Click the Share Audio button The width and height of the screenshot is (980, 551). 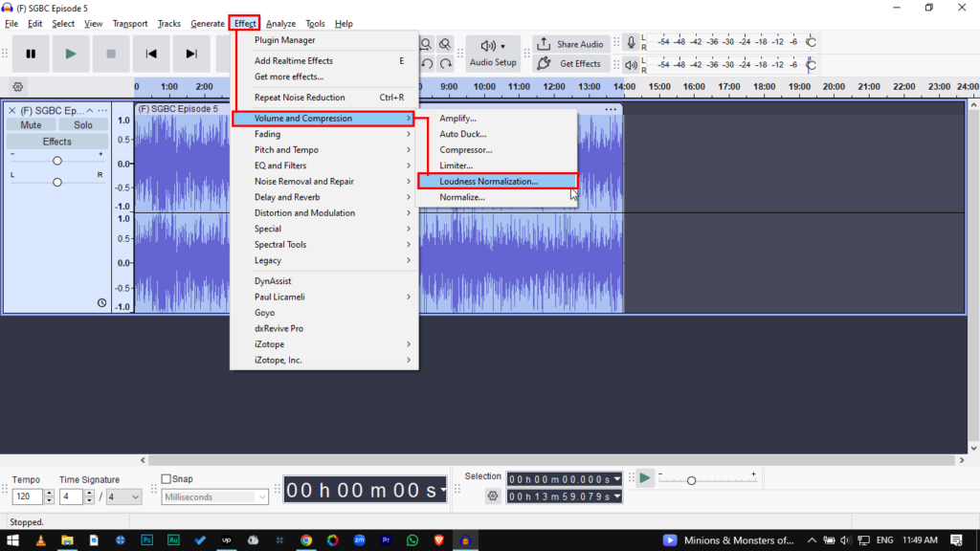pos(570,44)
